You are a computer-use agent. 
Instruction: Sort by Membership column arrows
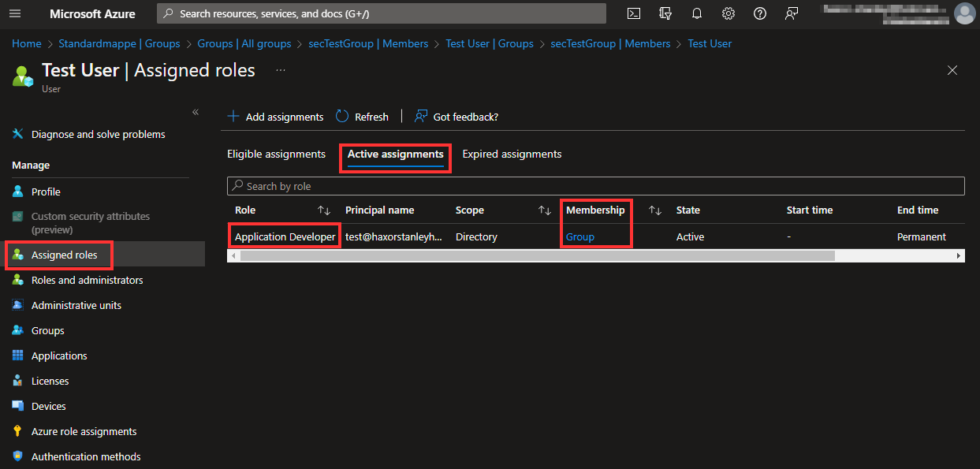[x=655, y=210]
